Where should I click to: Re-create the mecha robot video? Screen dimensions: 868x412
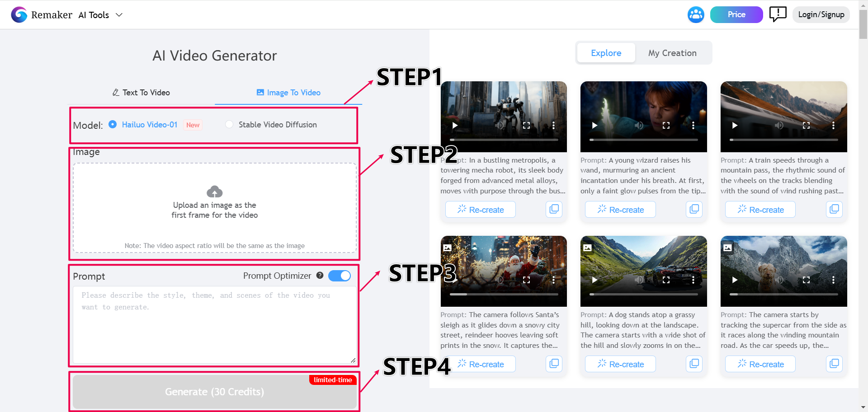(x=481, y=210)
